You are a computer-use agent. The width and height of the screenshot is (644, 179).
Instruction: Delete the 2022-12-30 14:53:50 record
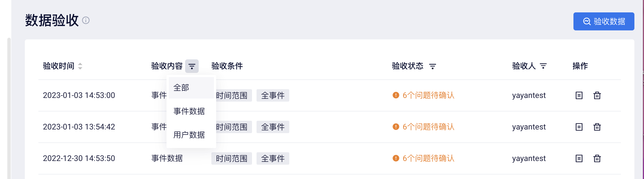click(597, 158)
